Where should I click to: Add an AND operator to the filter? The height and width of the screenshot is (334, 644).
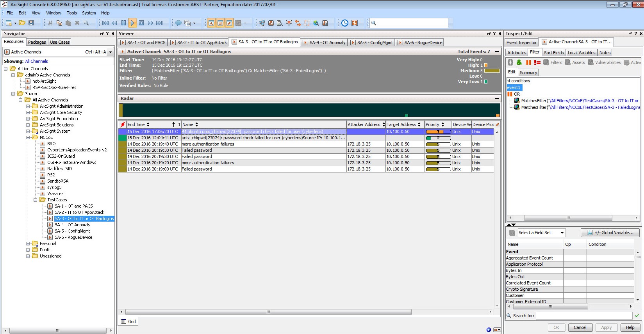pyautogui.click(x=519, y=62)
